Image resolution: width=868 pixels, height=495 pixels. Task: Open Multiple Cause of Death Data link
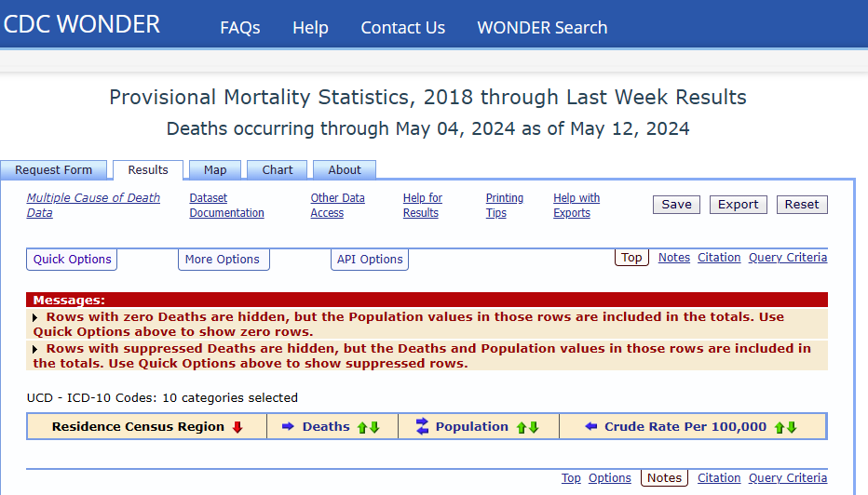(93, 206)
